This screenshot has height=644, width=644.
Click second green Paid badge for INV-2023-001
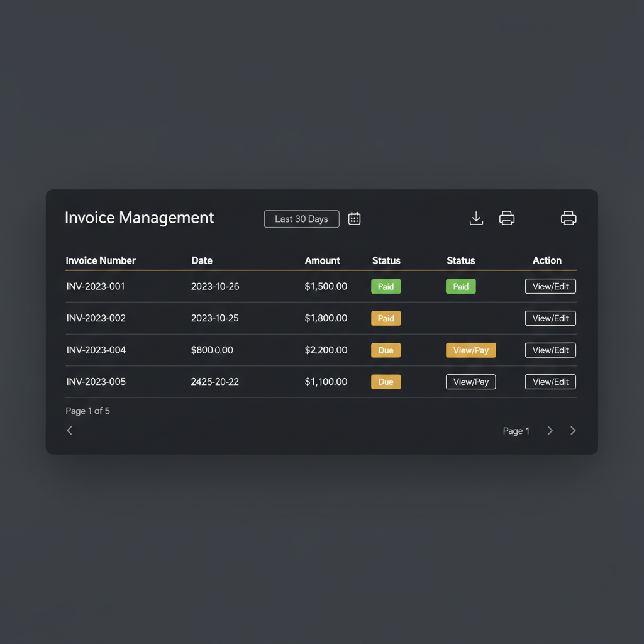pos(461,286)
